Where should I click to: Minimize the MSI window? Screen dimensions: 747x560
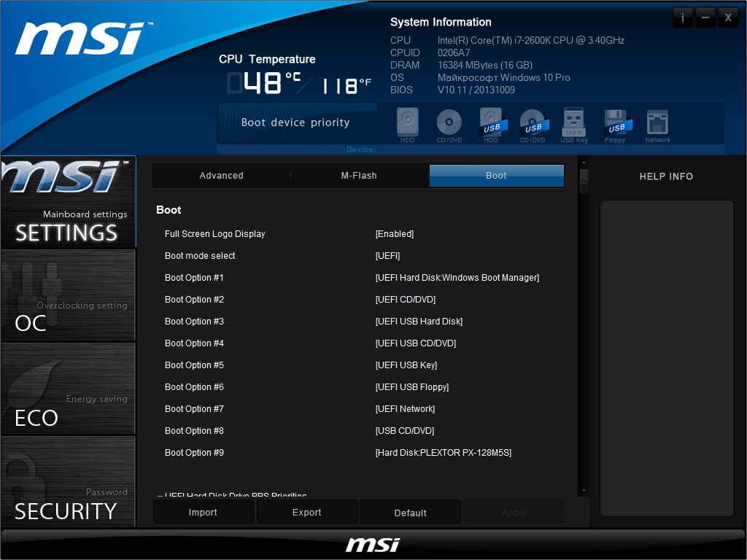[x=705, y=17]
